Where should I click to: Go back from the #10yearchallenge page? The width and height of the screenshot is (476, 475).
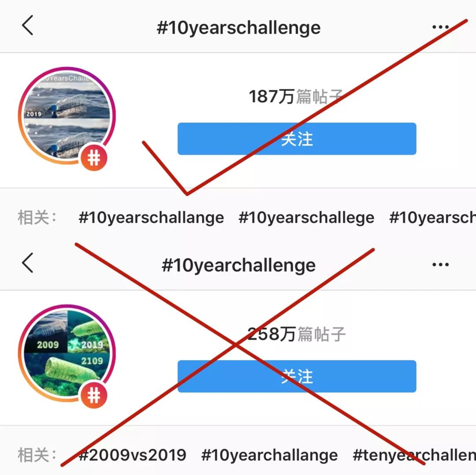28,263
